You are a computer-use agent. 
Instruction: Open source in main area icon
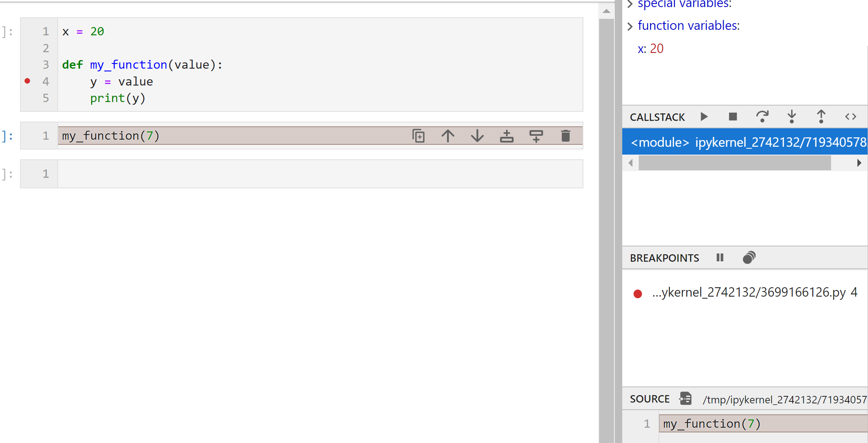pyautogui.click(x=685, y=399)
